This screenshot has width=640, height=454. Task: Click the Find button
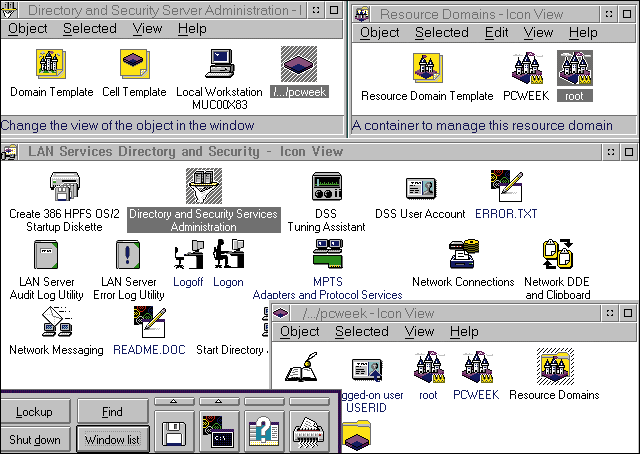[x=113, y=412]
